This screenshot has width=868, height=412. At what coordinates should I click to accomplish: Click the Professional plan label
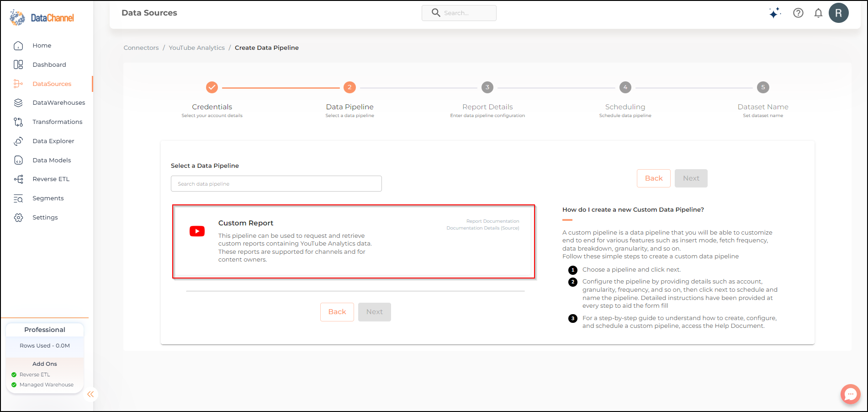45,330
